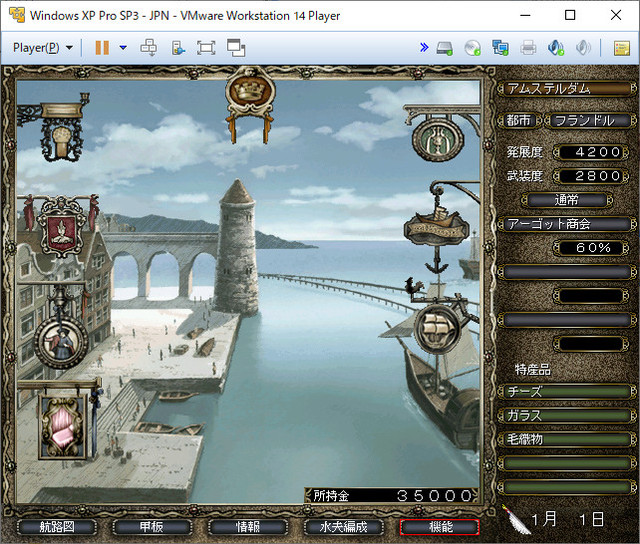Open the Player(P) menu

pos(42,48)
